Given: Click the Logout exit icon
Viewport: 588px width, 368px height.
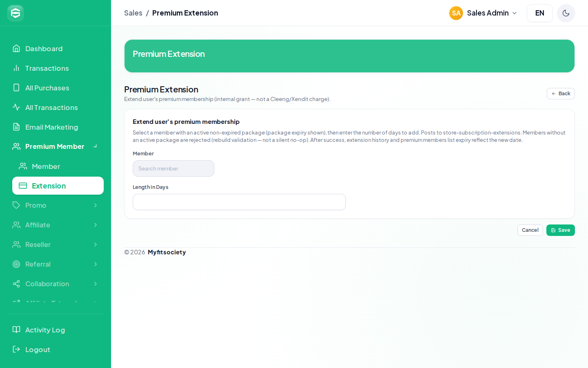Looking at the screenshot, I should [x=16, y=349].
